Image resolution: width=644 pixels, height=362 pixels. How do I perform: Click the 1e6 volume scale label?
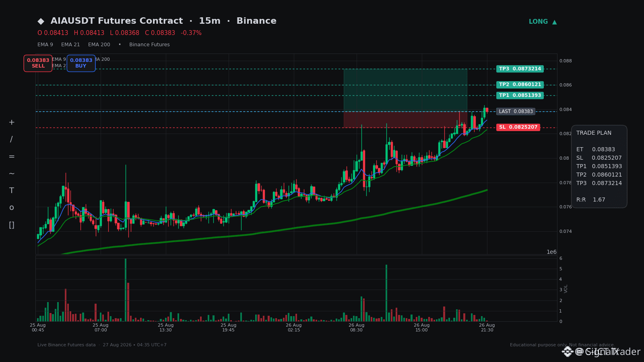click(551, 252)
